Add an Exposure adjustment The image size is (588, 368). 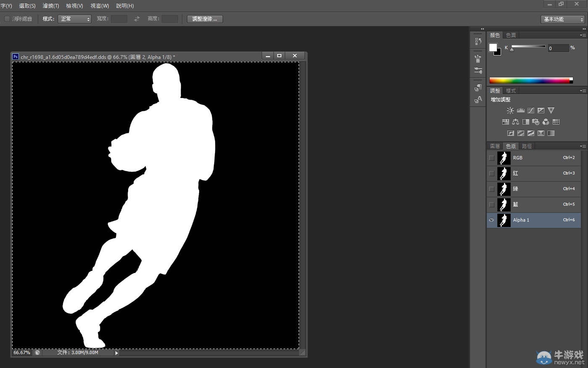[541, 111]
